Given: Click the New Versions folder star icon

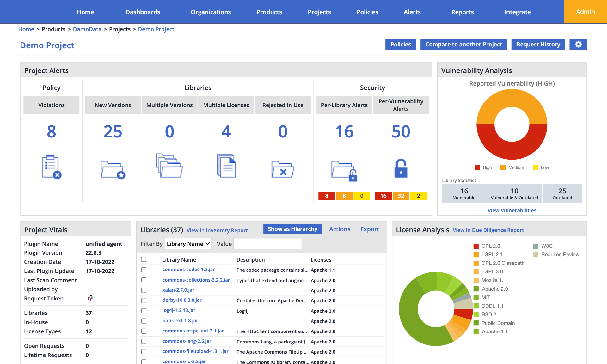Looking at the screenshot, I should (x=113, y=170).
